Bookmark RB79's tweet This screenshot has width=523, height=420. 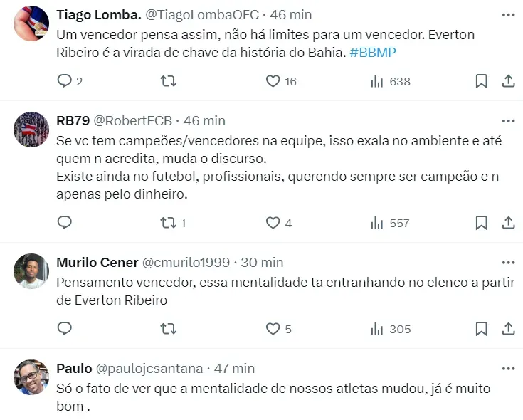pyautogui.click(x=482, y=223)
